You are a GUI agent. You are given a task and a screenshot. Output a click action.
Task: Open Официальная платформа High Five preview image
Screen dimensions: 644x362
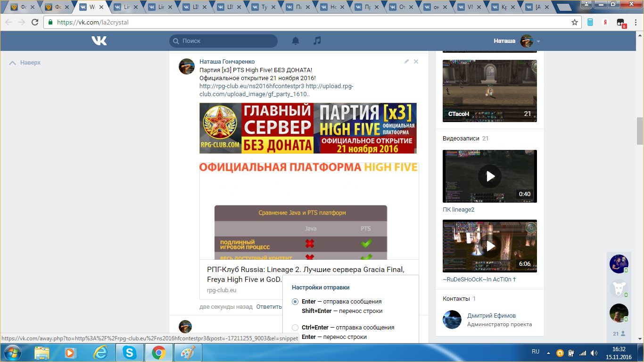click(309, 211)
